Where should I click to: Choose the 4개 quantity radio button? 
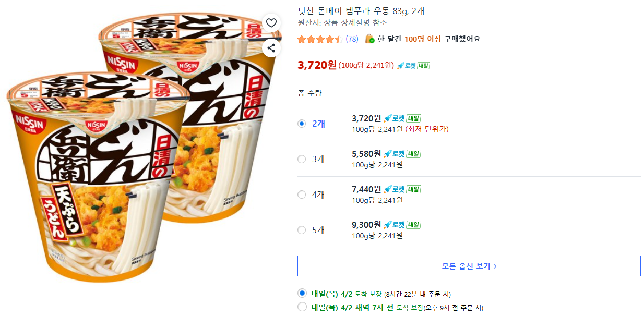[x=302, y=195]
